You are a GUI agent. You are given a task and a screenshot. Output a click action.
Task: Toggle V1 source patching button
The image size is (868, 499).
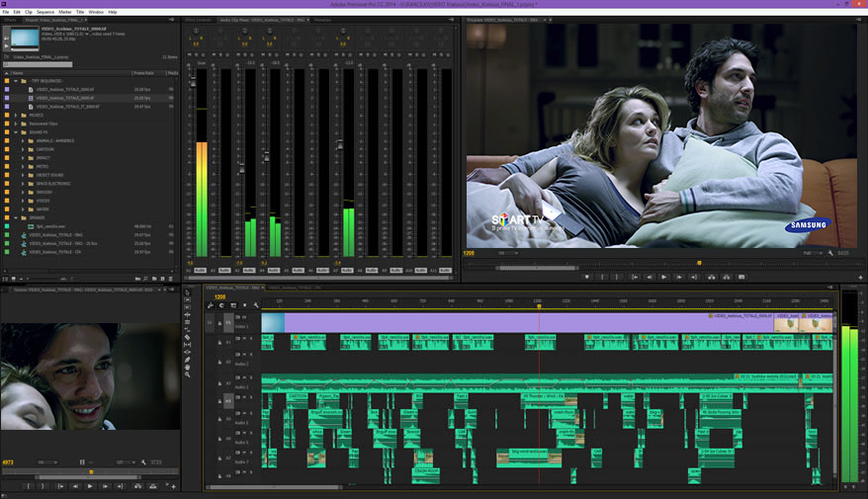[210, 322]
